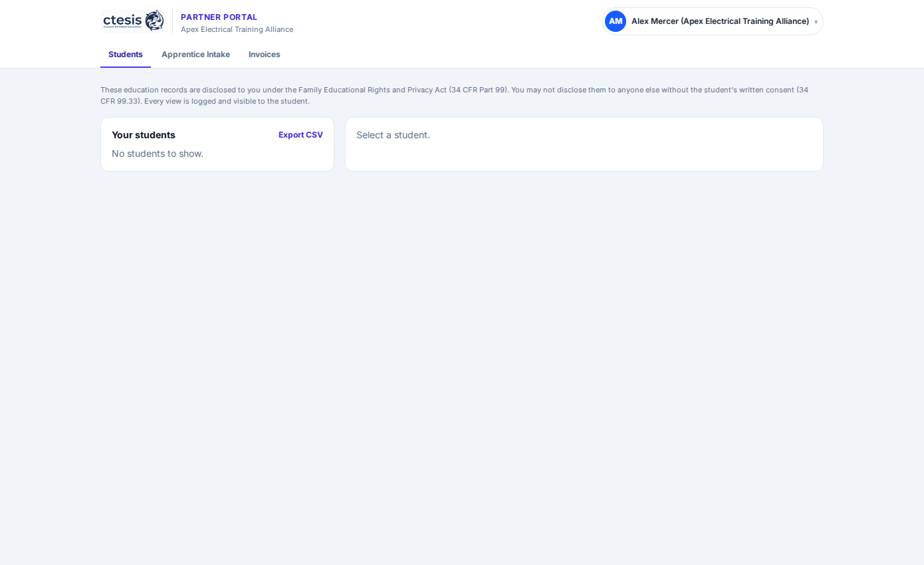Click the 'No students to show.' text

coord(158,154)
